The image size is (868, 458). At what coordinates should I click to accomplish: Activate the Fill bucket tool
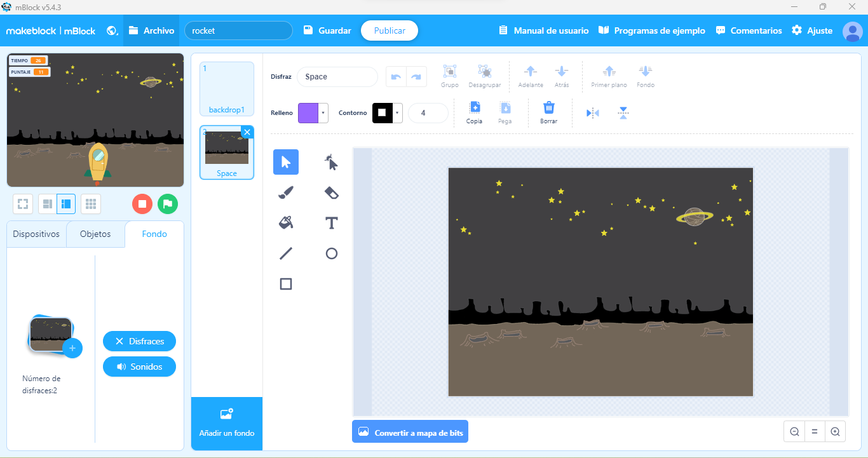click(x=286, y=223)
